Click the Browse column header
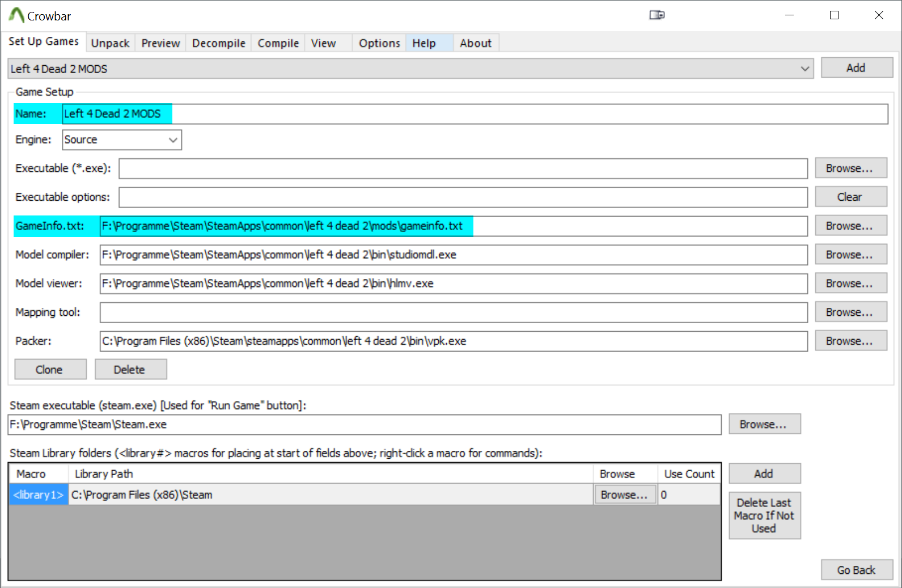902x588 pixels. pos(625,474)
